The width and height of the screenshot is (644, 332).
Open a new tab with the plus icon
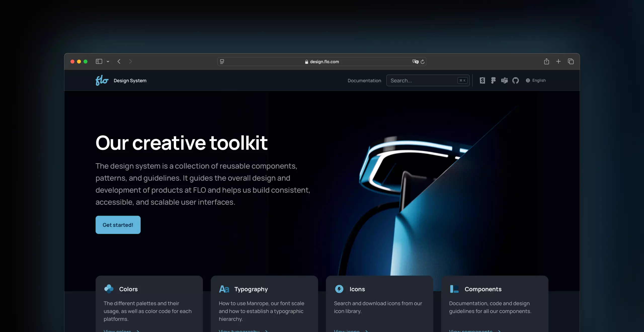558,61
